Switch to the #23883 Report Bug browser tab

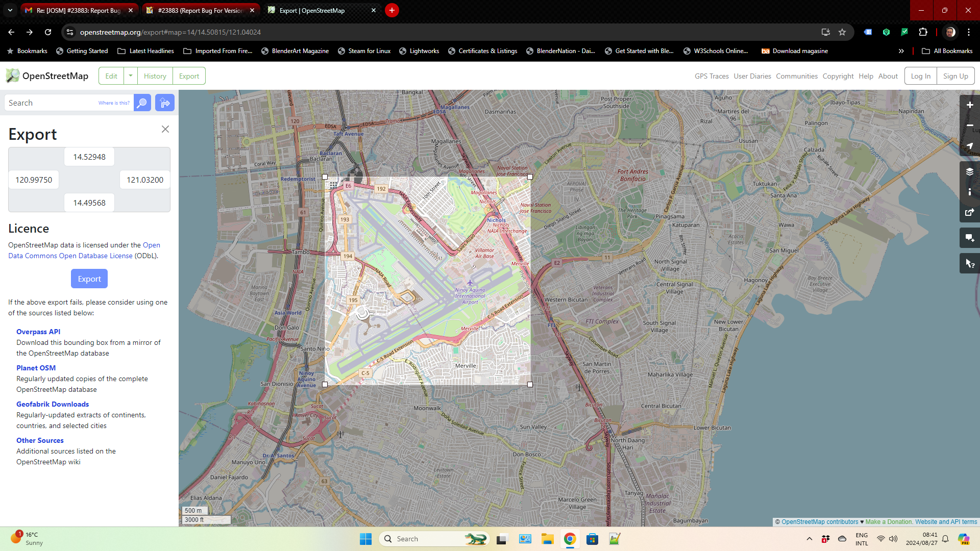[x=200, y=10]
